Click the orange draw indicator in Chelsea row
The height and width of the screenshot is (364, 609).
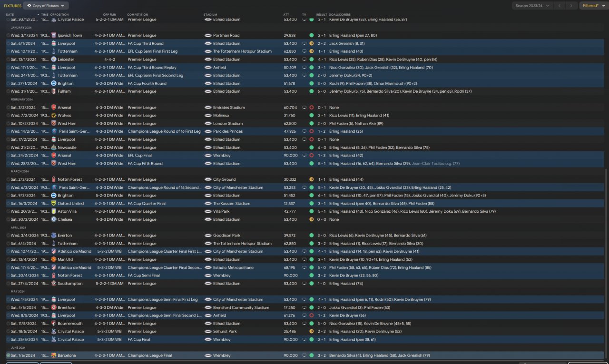[311, 219]
